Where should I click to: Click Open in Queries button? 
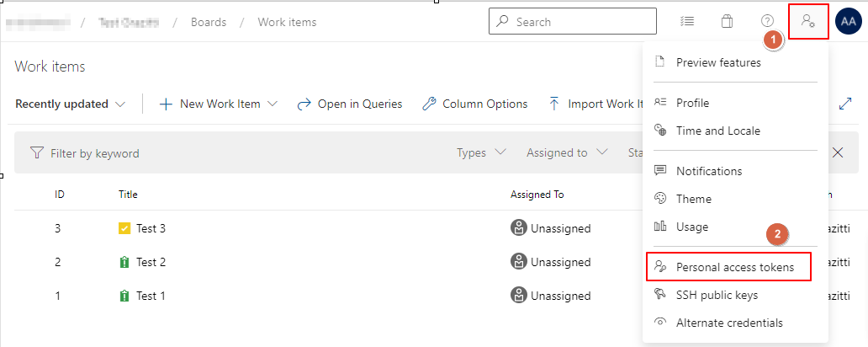tap(350, 104)
